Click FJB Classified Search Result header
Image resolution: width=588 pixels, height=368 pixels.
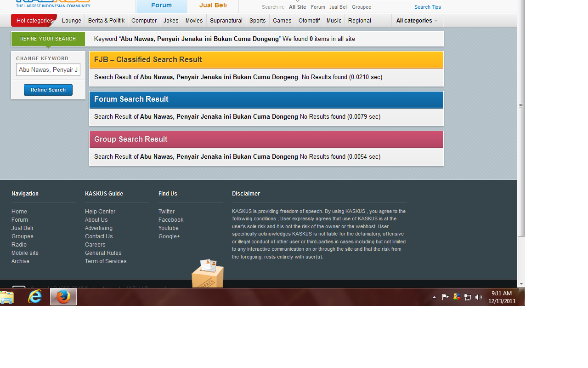[266, 60]
